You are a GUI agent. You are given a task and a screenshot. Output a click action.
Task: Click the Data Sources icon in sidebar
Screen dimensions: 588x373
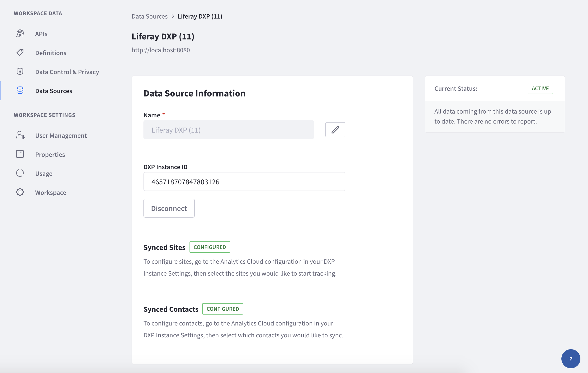pyautogui.click(x=20, y=90)
